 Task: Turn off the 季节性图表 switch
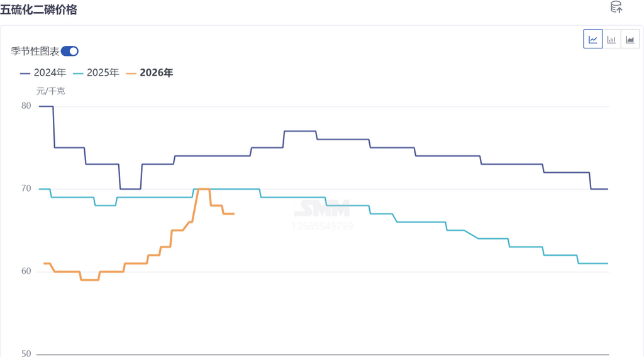[70, 52]
